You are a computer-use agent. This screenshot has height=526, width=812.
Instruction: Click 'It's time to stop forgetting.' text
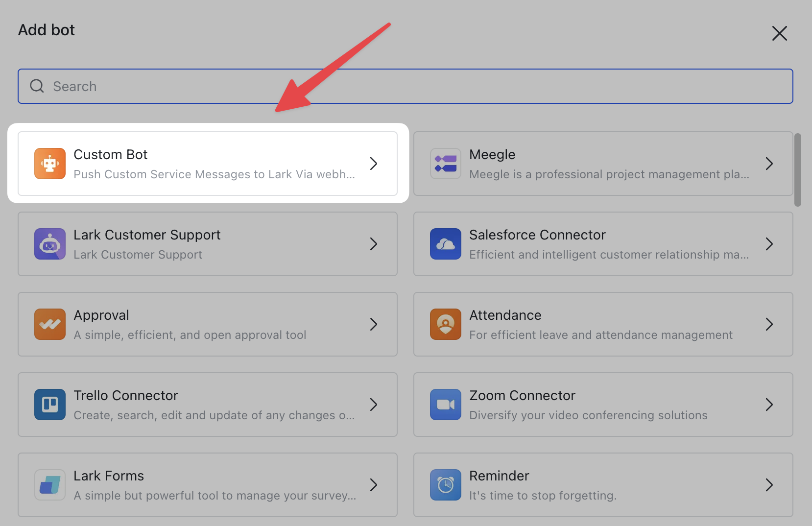point(543,496)
